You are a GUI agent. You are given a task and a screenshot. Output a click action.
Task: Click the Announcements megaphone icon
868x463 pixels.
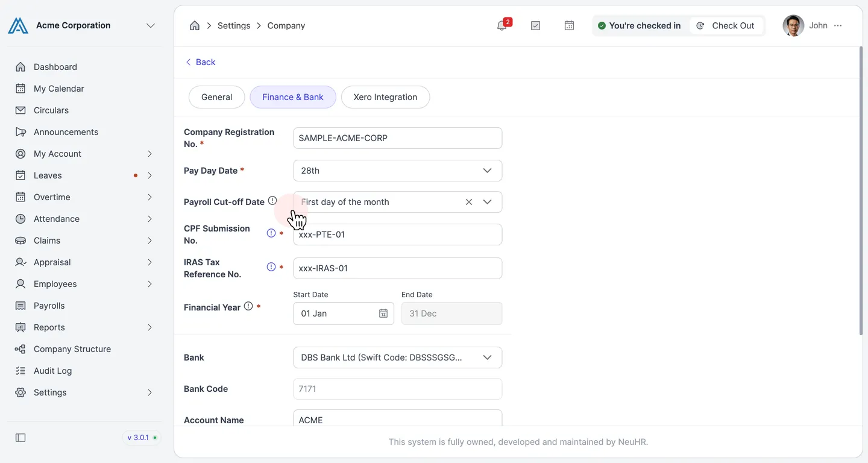pyautogui.click(x=20, y=132)
